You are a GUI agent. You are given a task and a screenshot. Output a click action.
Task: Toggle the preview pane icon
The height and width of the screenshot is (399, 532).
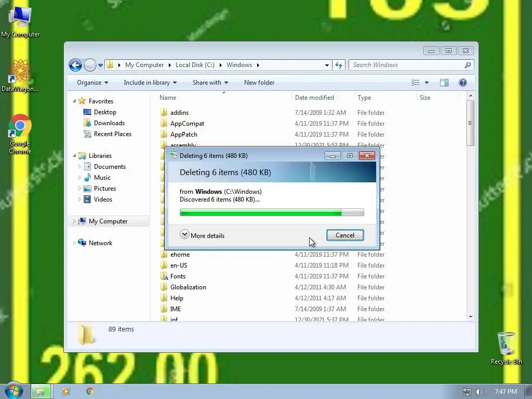(444, 83)
